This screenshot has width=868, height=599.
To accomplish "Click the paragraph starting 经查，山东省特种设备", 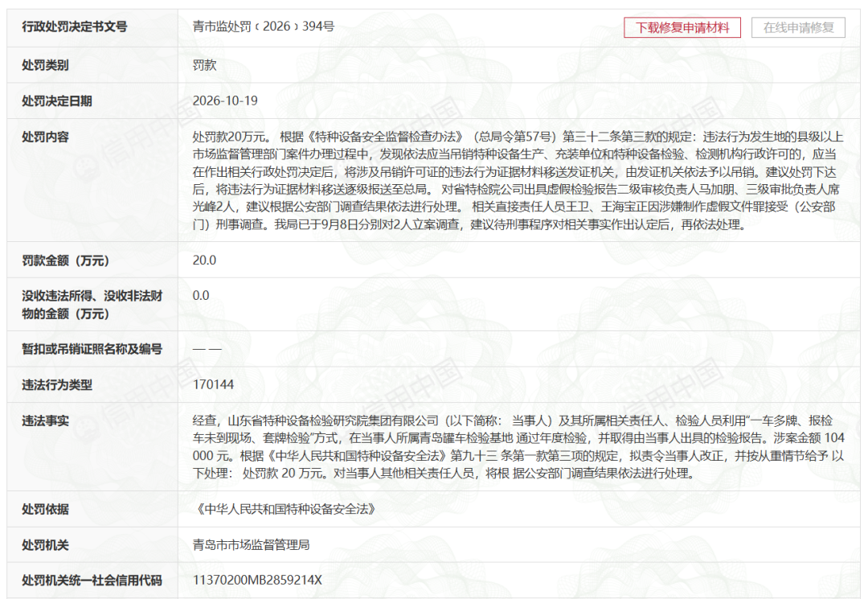I will (518, 447).
